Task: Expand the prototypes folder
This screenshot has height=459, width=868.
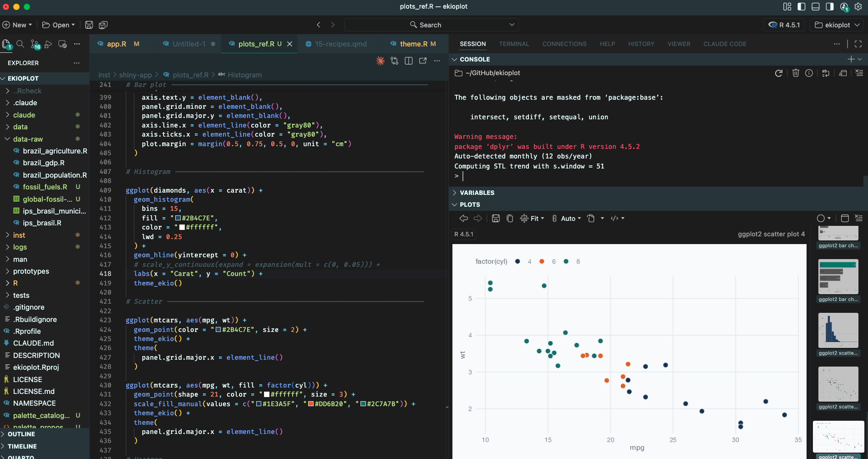Action: 31,271
